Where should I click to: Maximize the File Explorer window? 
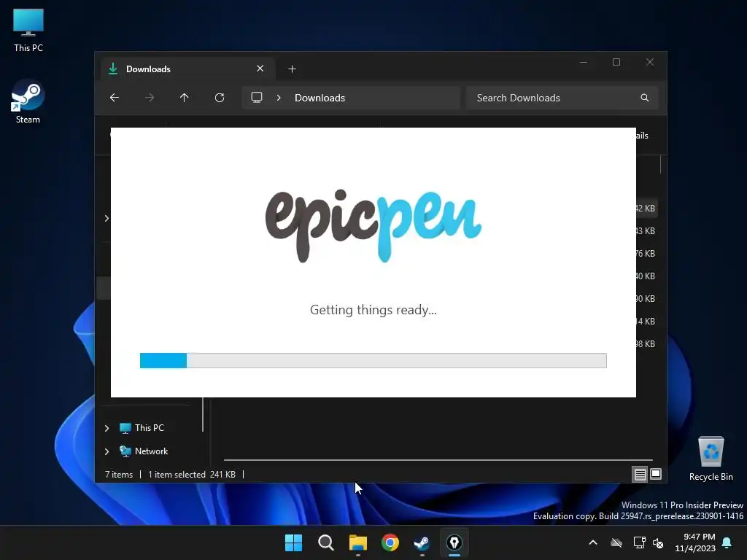click(616, 63)
